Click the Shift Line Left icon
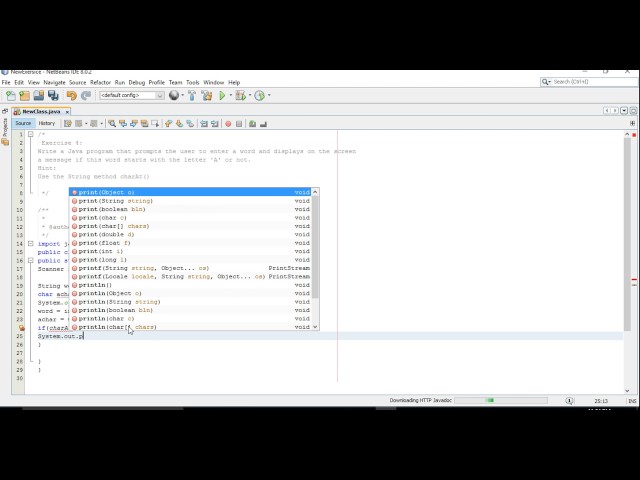 (204, 123)
